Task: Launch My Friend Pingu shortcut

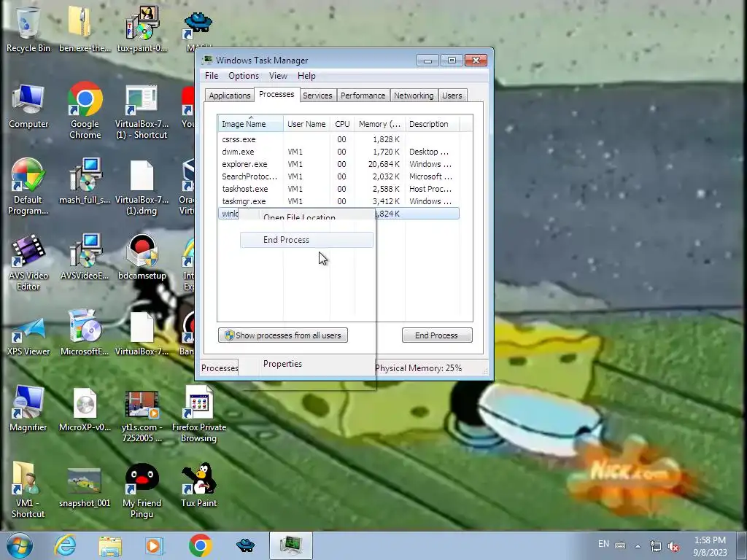Action: [x=142, y=491]
